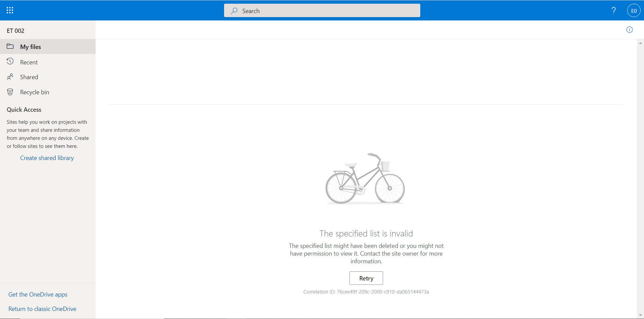Click the people icon beside Shared
Viewport: 644px width, 319px height.
click(x=10, y=77)
